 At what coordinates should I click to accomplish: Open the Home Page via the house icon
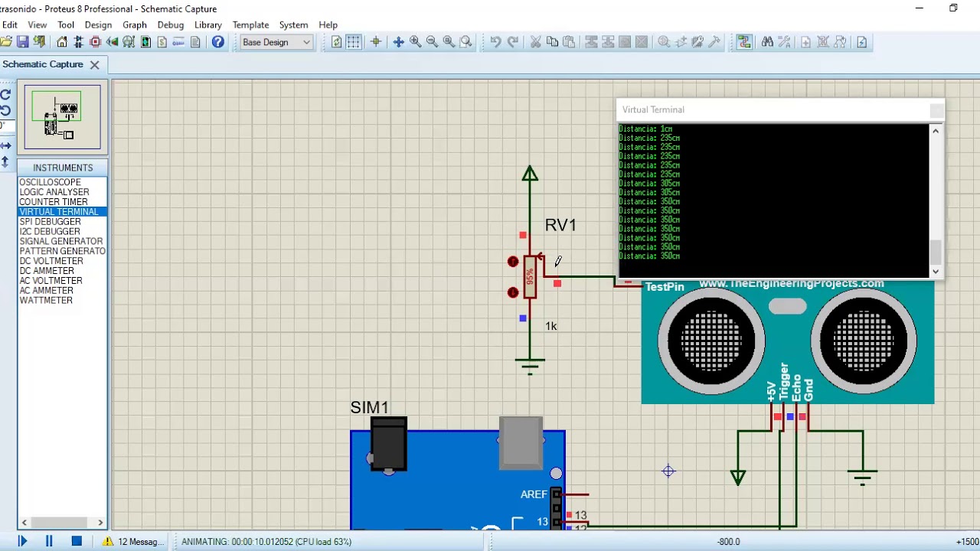pyautogui.click(x=62, y=42)
